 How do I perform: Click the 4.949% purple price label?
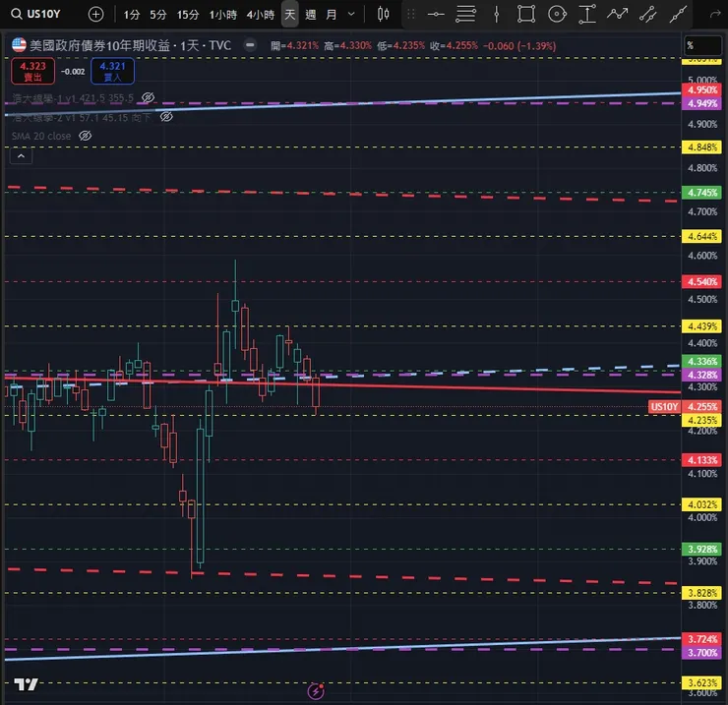pos(702,103)
